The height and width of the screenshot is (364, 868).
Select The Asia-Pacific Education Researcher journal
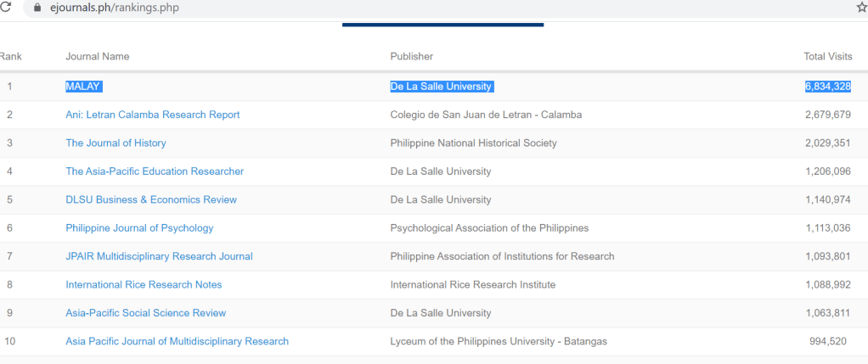pyautogui.click(x=155, y=171)
